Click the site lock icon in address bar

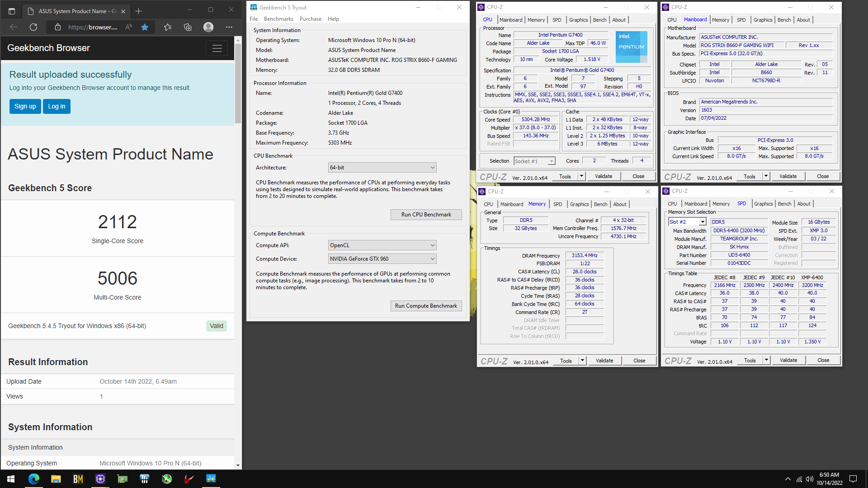57,27
